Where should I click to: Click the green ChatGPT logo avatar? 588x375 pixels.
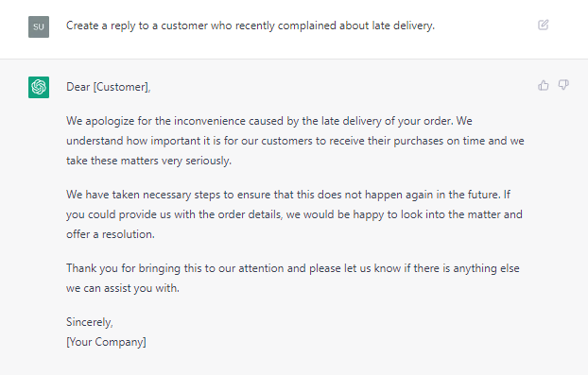point(39,87)
